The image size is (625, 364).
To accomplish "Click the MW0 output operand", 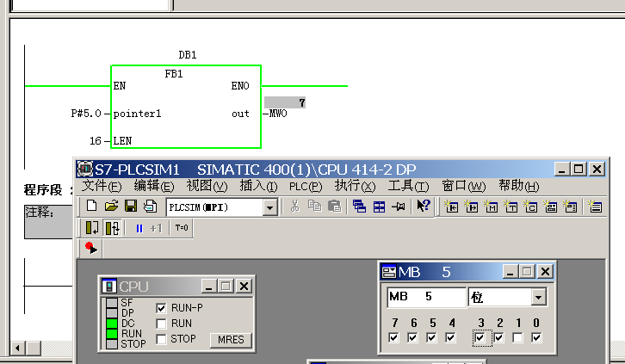I will pos(278,114).
